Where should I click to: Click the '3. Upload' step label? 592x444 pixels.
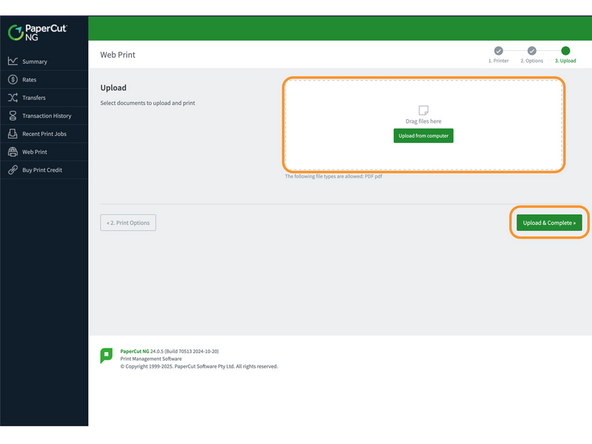[x=565, y=61]
